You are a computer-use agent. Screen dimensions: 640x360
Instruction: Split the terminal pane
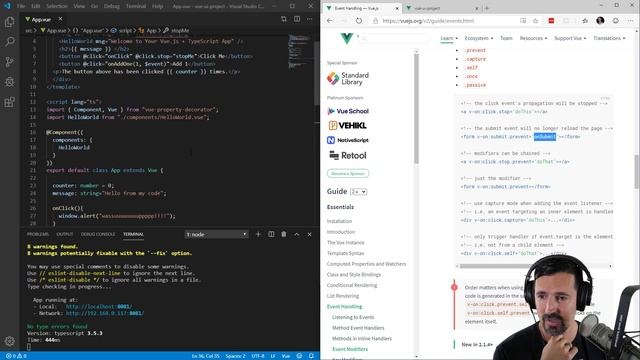click(x=271, y=234)
